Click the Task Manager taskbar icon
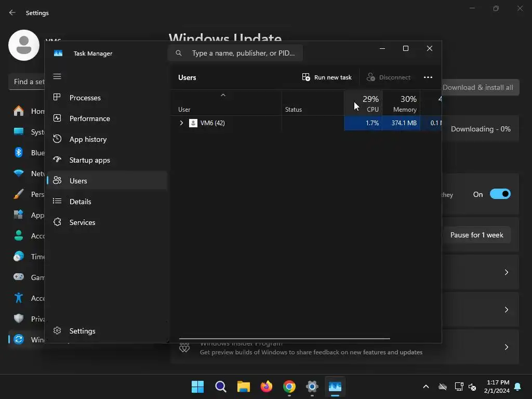 (335, 387)
